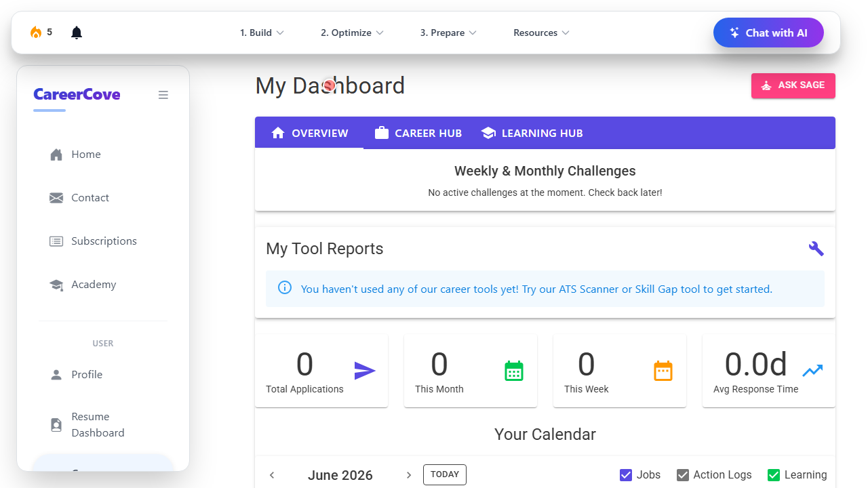Click the Your Calendar heading
The width and height of the screenshot is (868, 488).
click(545, 434)
